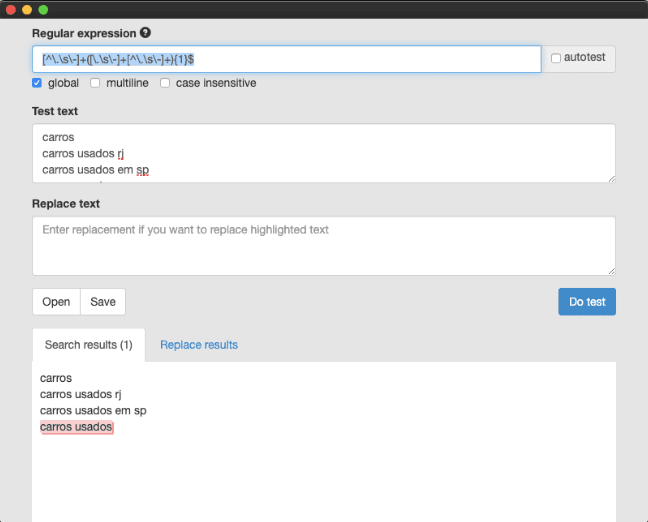This screenshot has width=648, height=522.
Task: Enable the multiline checkbox
Action: point(96,83)
